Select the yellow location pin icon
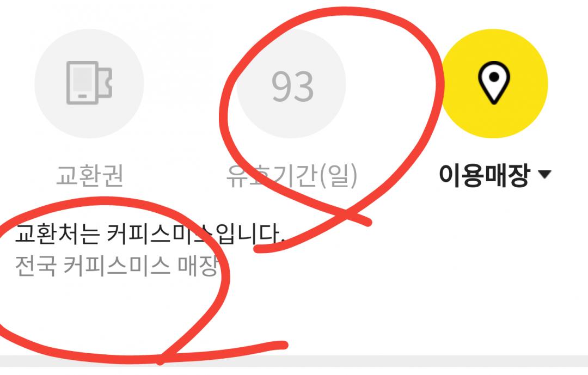The image size is (588, 375). pyautogui.click(x=493, y=83)
